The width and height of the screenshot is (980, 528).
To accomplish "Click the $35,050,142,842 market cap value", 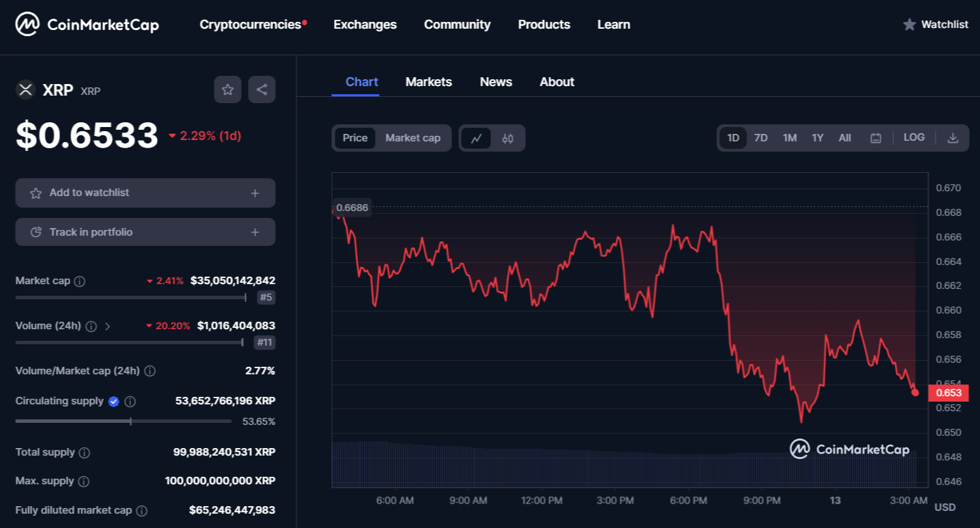I will click(x=233, y=281).
